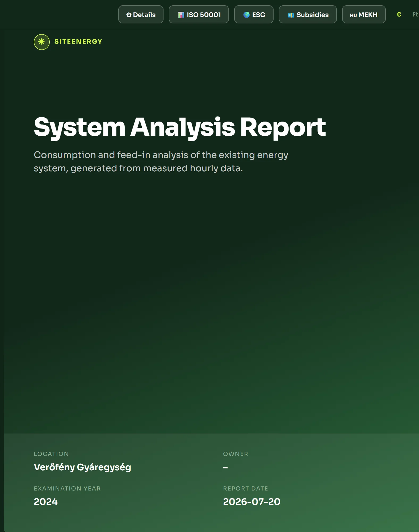
Task: Click the EXAMINATION YEAR label
Action: [67, 488]
